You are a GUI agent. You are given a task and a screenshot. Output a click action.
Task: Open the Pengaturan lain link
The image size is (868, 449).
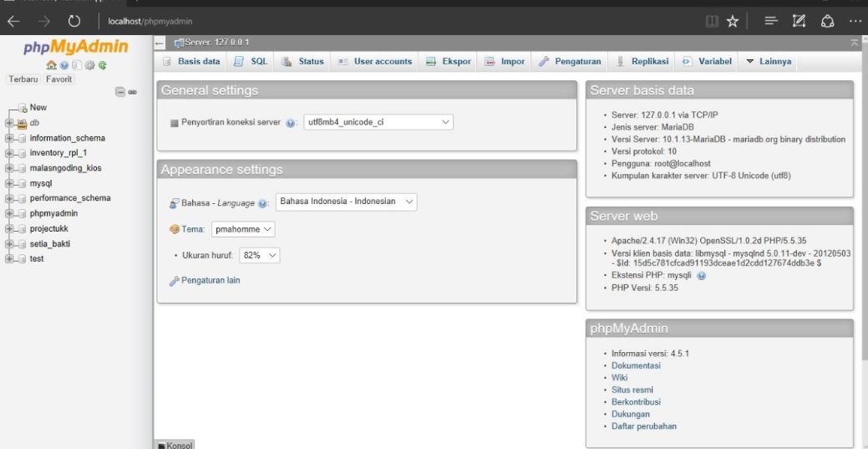coord(211,280)
